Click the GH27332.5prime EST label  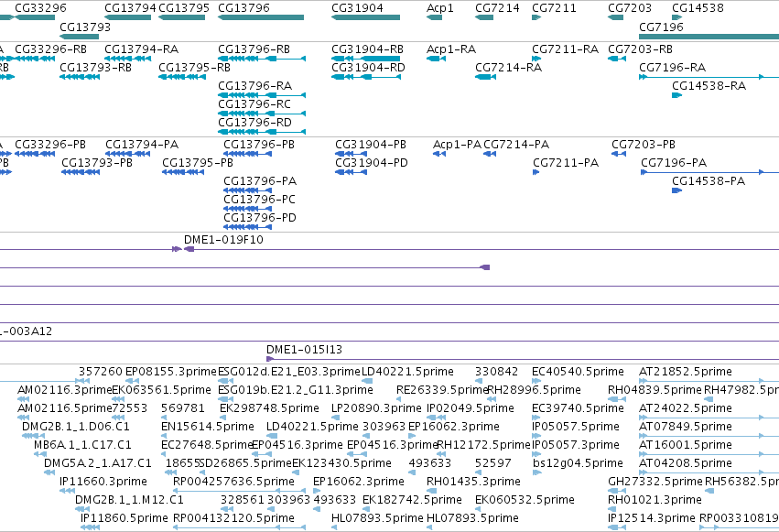click(x=655, y=482)
